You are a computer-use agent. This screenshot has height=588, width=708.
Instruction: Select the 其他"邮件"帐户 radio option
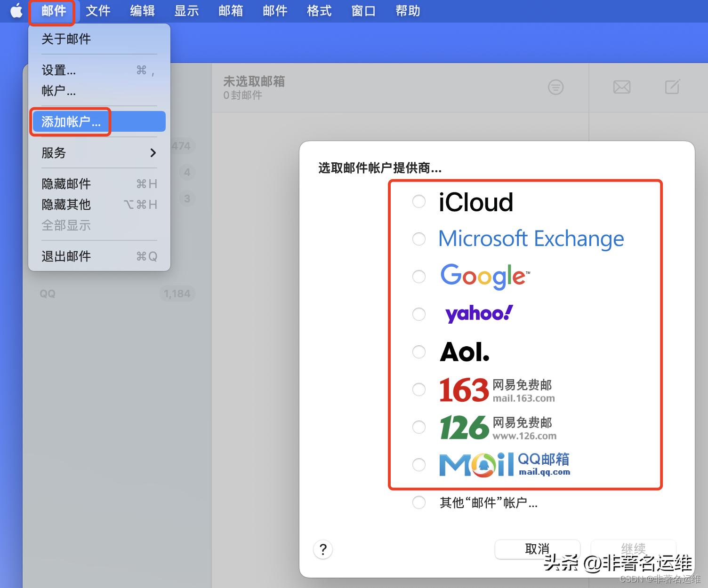point(418,502)
